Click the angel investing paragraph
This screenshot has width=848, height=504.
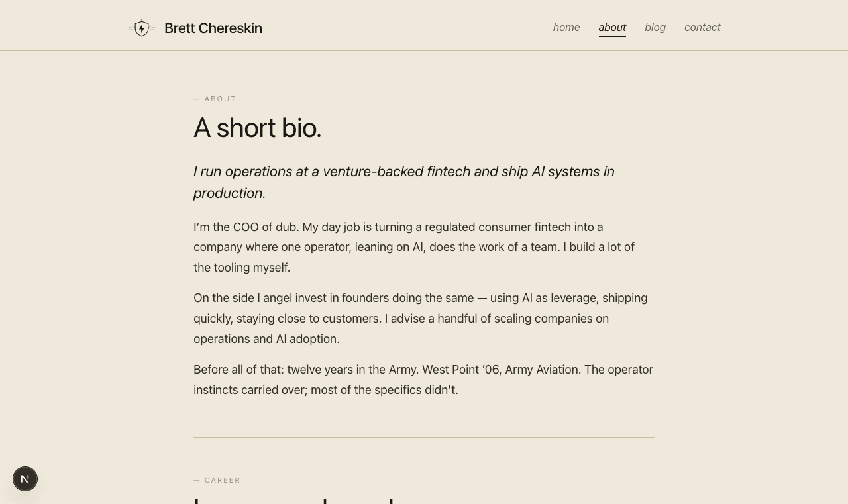pyautogui.click(x=421, y=318)
